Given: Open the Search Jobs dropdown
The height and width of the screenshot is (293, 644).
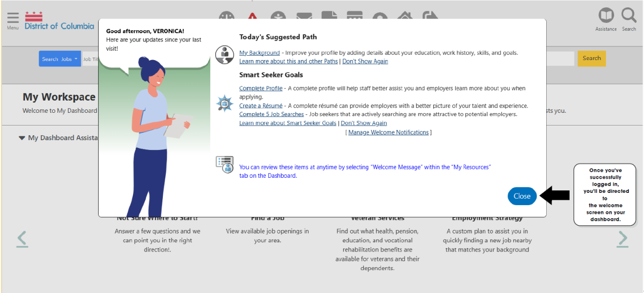Looking at the screenshot, I should coord(60,59).
